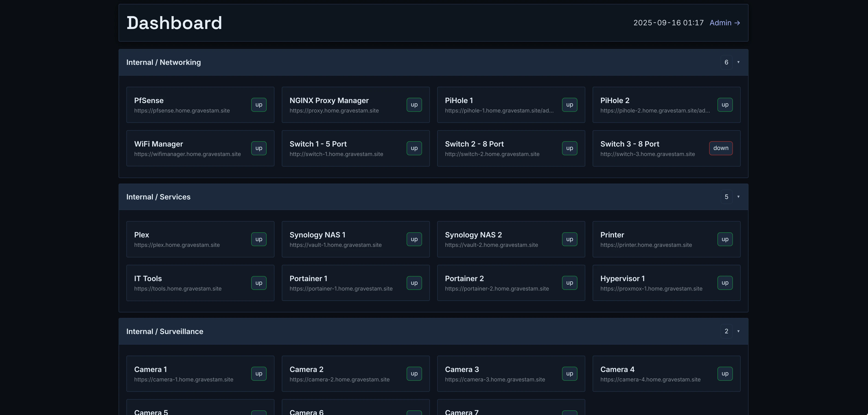Image resolution: width=868 pixels, height=415 pixels.
Task: Click PfSense up status badge
Action: coord(259,105)
